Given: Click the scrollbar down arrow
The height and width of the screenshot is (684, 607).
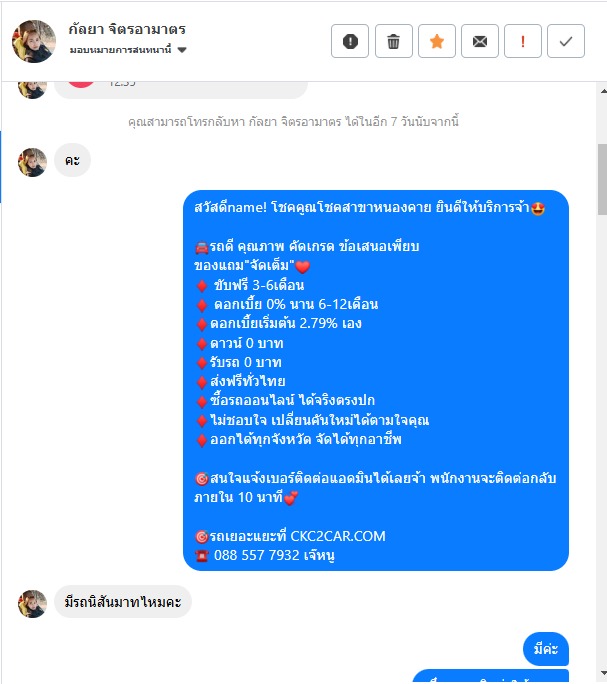Looking at the screenshot, I should coord(603,673).
